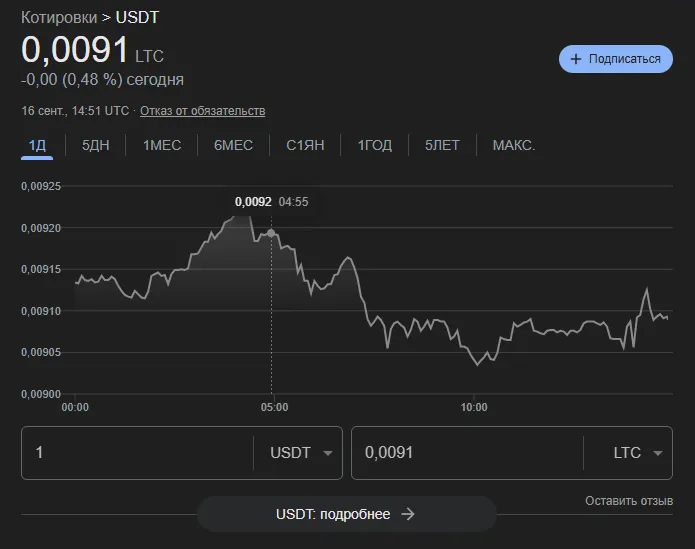695x549 pixels.
Task: Click the Котировки breadcrumb link
Action: click(59, 18)
